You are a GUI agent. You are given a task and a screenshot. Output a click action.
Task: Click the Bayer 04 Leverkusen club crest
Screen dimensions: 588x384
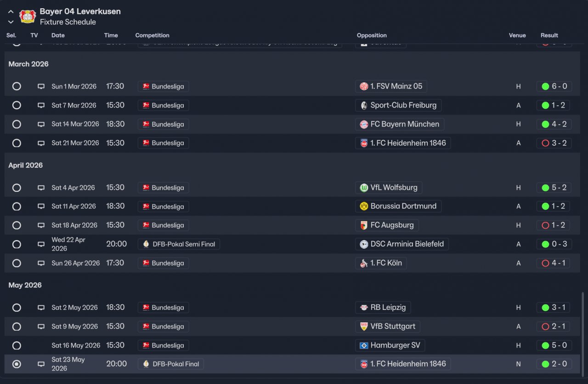pos(28,16)
